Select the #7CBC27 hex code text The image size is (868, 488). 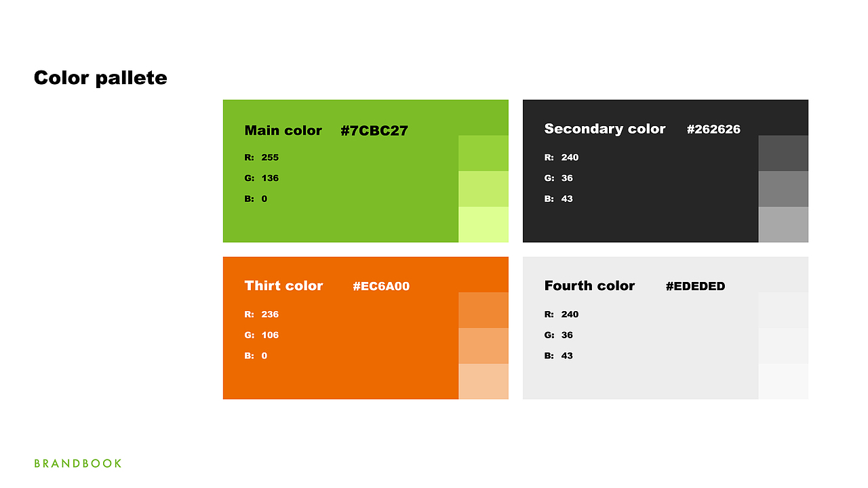(374, 131)
